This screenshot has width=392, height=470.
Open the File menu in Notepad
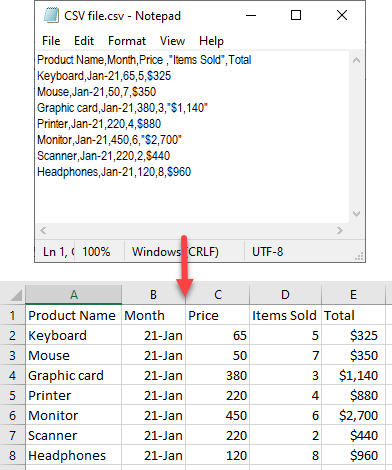(51, 41)
